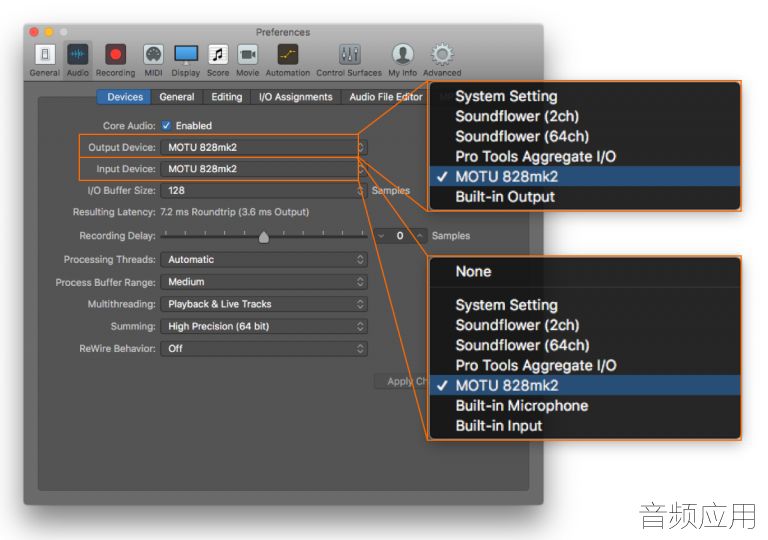The width and height of the screenshot is (768, 540).
Task: Click the Resulting Latency 7.2 ms Roundtrip text
Action: coord(235,212)
